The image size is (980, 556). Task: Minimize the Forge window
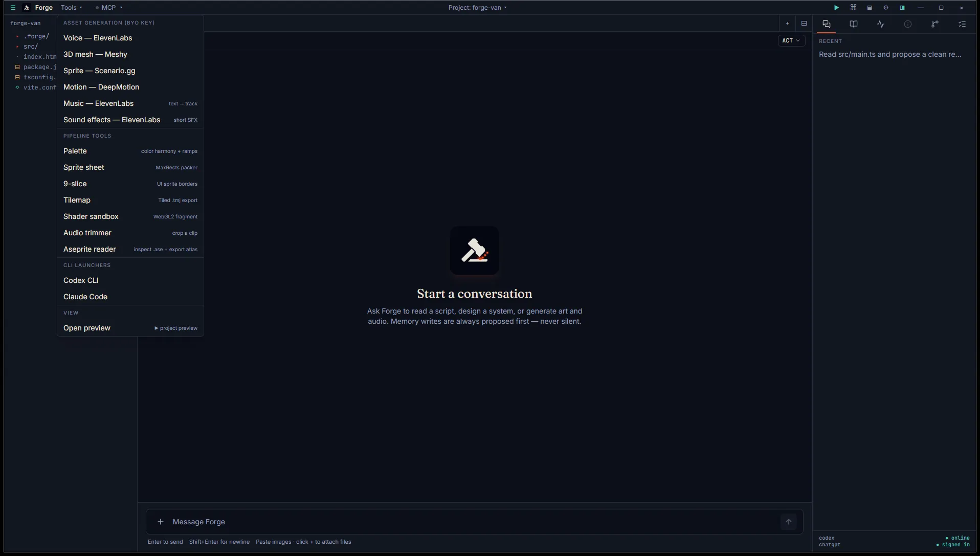click(921, 8)
